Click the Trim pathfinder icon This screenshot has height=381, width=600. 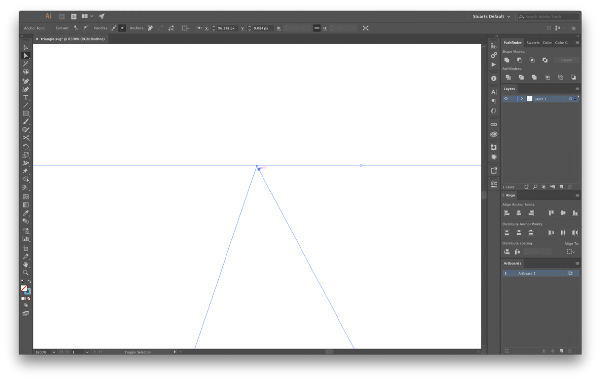[521, 77]
